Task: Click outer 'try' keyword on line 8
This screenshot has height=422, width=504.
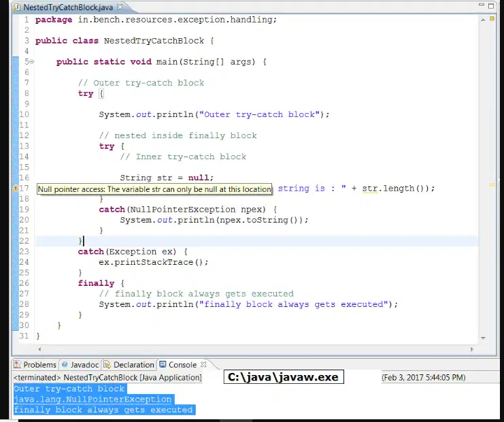Action: pyautogui.click(x=86, y=93)
